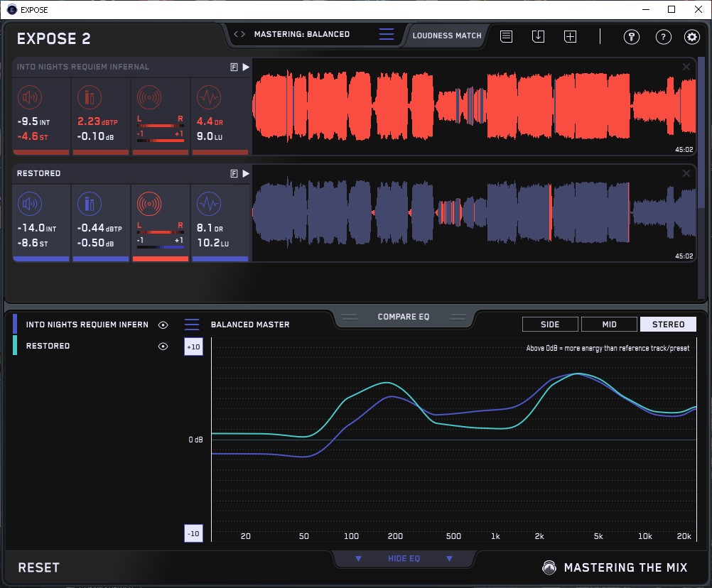
Task: Click the Expose 2 logo title
Action: click(x=53, y=38)
